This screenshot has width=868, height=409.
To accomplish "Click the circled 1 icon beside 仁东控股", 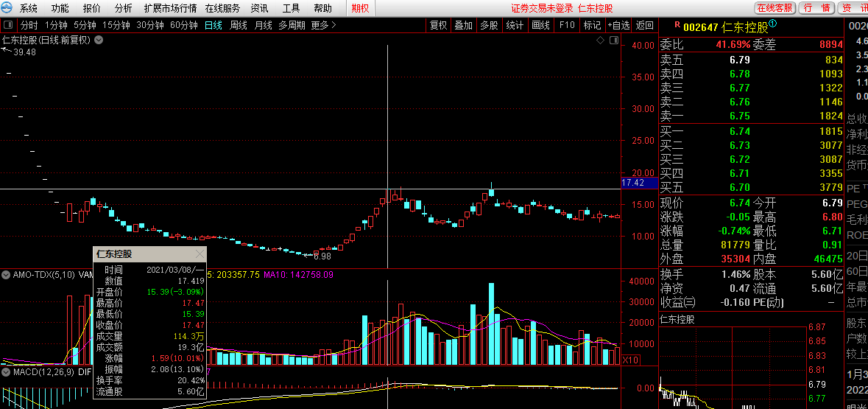I will 773,24.
